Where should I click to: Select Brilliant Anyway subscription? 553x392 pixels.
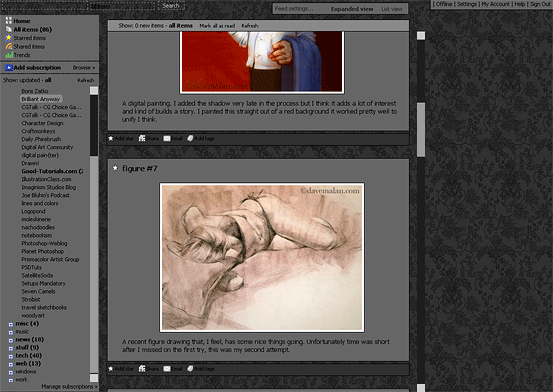41,99
